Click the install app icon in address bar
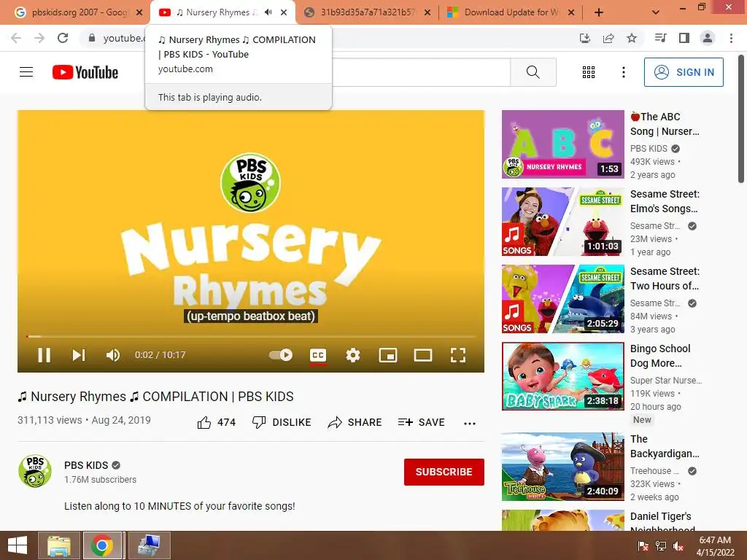747x560 pixels. (x=584, y=38)
